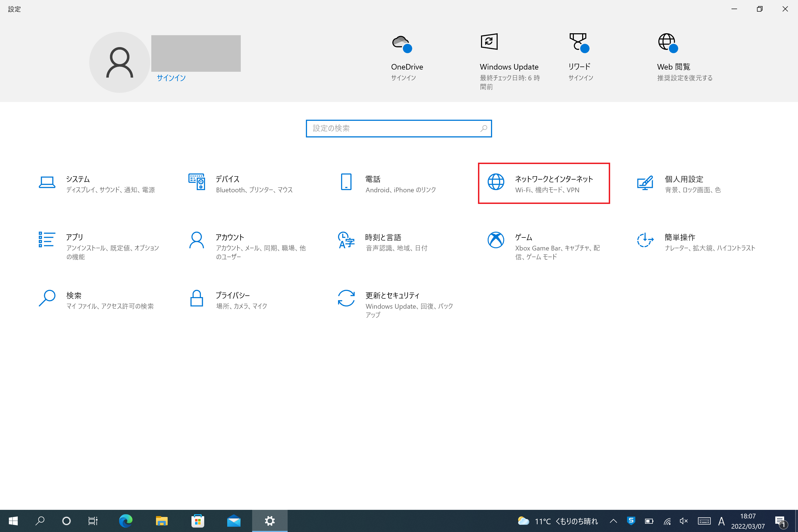
Task: Open Cortana from the taskbar
Action: click(x=66, y=521)
